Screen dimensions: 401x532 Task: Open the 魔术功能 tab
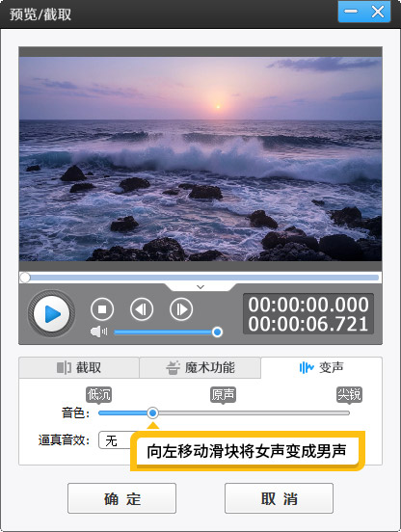pyautogui.click(x=200, y=367)
